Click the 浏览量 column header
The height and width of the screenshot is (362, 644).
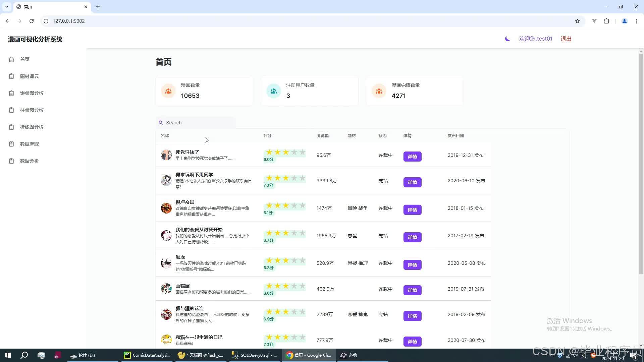322,136
